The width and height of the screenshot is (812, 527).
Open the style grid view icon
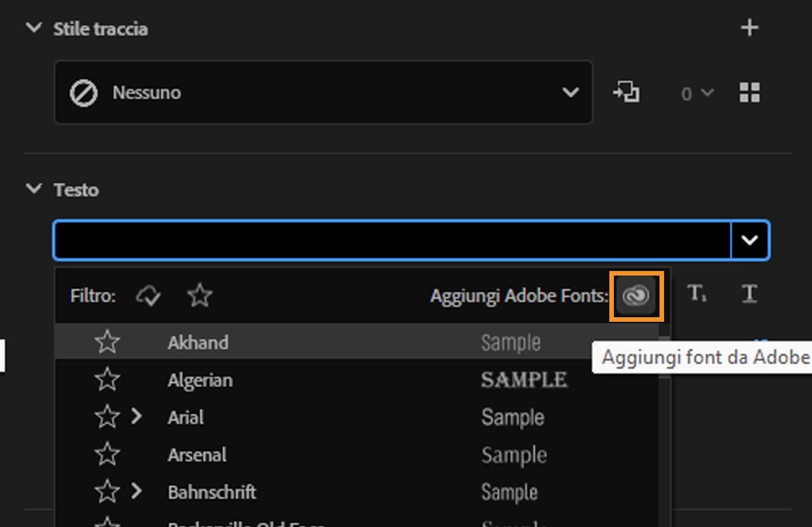pos(750,93)
